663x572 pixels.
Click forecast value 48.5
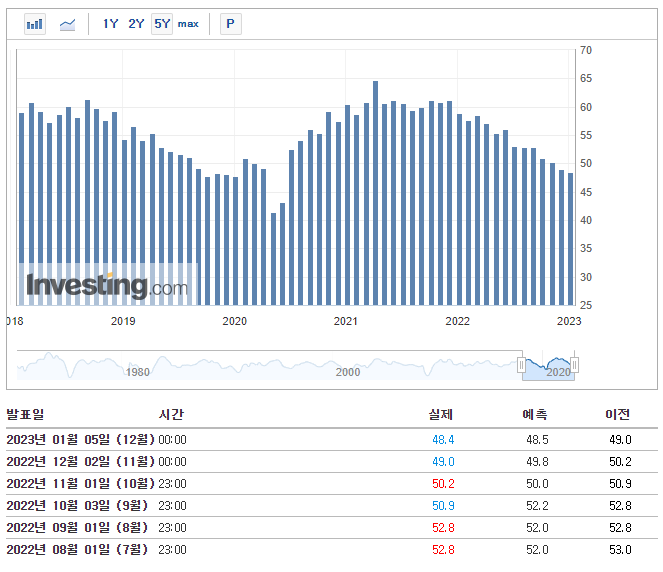point(537,440)
